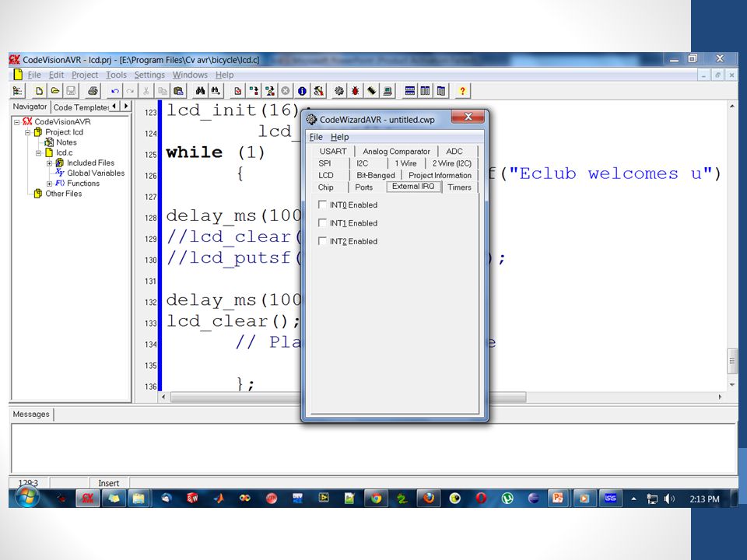Stop compilation using the grey X icon

tap(286, 90)
